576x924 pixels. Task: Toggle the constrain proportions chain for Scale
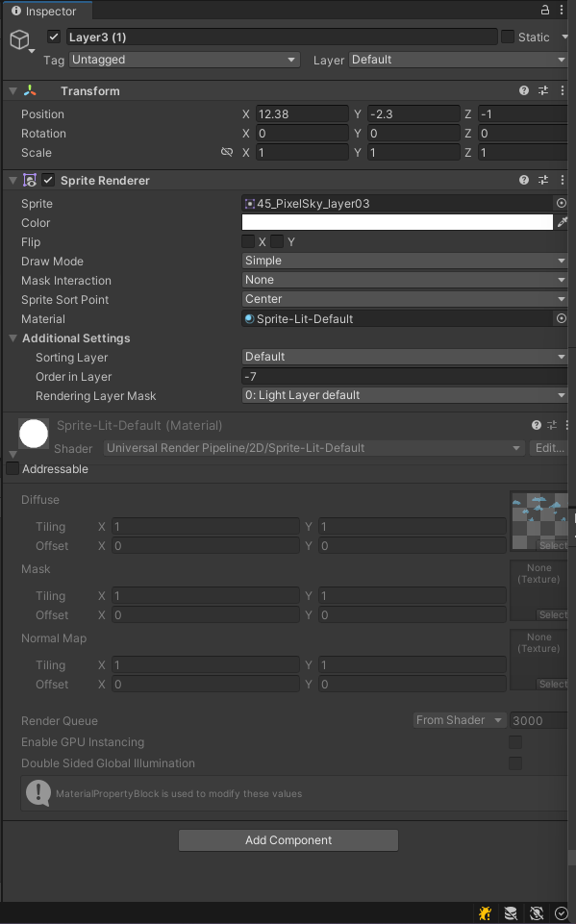tap(227, 152)
